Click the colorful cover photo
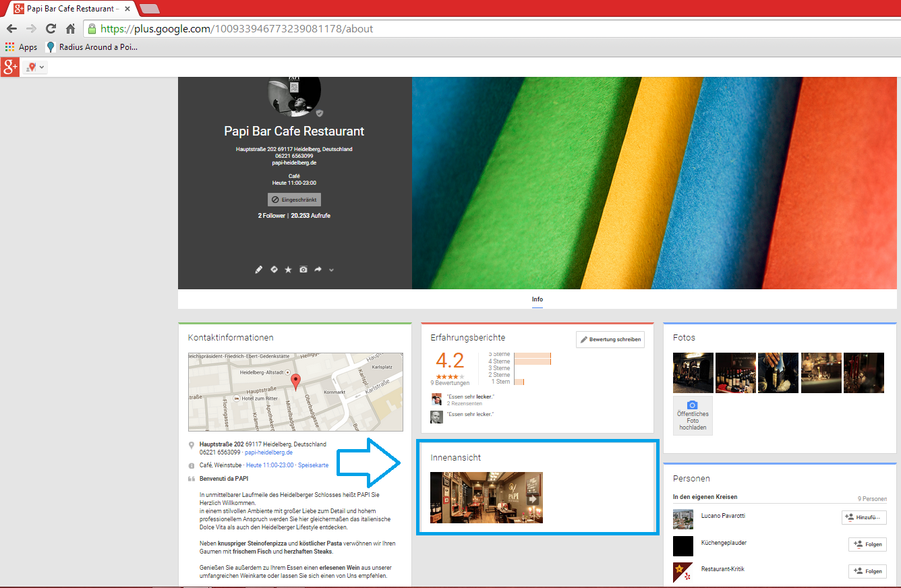Screen dimensions: 901x588 pos(654,183)
